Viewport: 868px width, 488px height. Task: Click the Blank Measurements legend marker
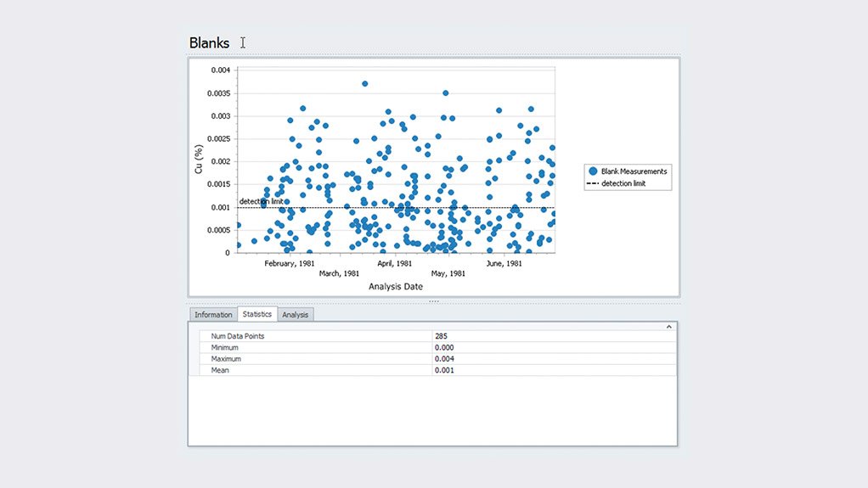[593, 171]
